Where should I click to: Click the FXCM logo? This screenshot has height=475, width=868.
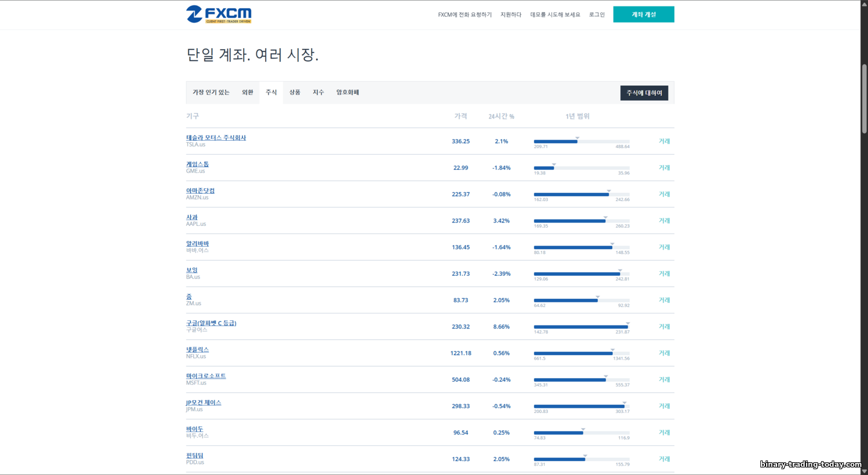pyautogui.click(x=219, y=14)
